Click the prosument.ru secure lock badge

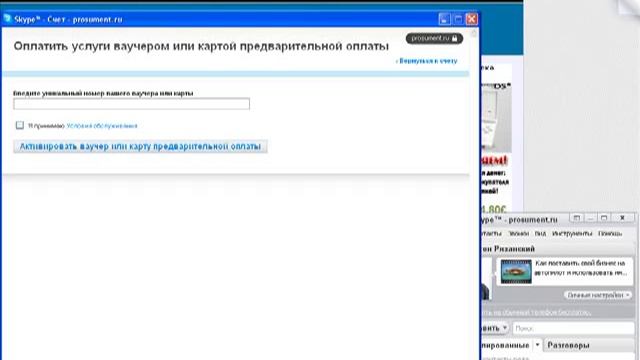click(434, 38)
